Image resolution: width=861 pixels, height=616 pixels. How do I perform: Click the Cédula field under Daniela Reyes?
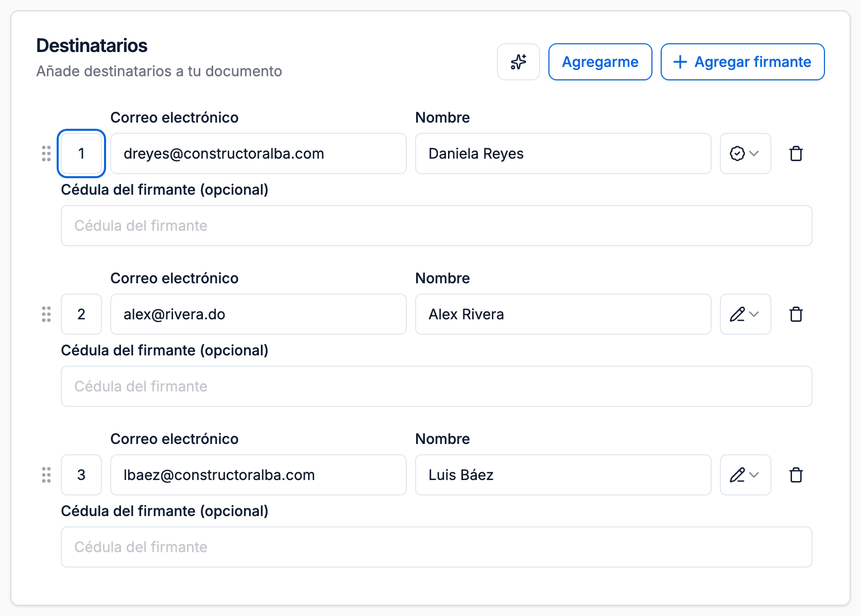pos(437,226)
